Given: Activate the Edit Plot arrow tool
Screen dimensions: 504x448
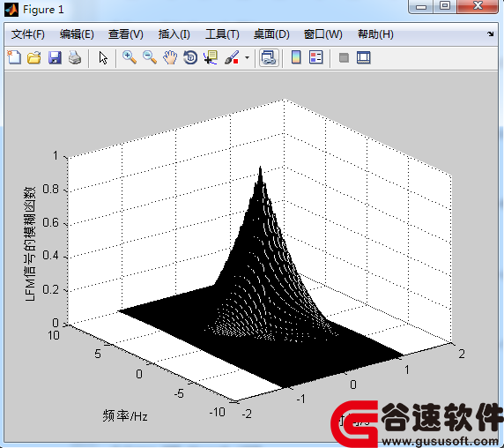Looking at the screenshot, I should pos(103,58).
